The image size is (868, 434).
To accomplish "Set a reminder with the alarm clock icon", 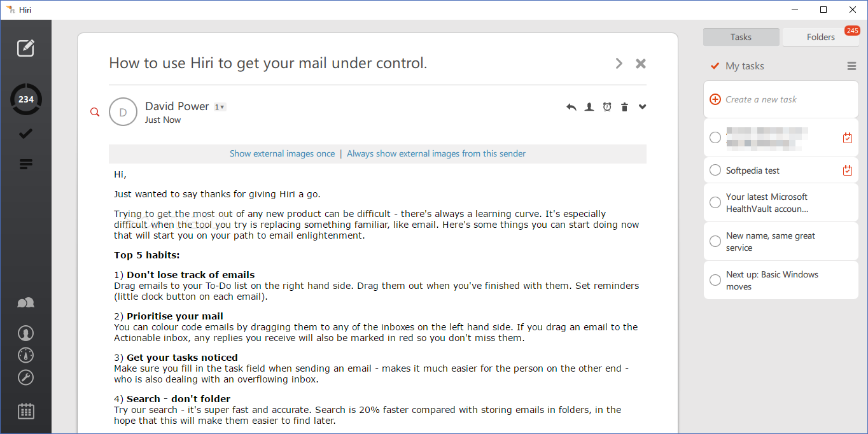I will point(607,107).
